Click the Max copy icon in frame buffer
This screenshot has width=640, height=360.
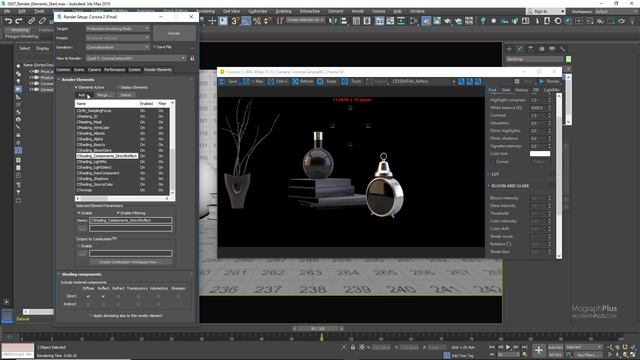(x=246, y=82)
